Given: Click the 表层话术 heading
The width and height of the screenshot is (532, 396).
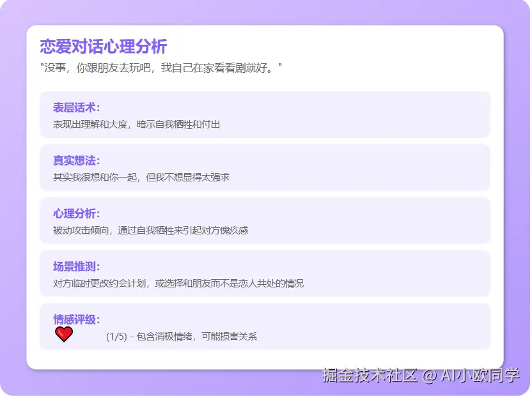Looking at the screenshot, I should [76, 107].
